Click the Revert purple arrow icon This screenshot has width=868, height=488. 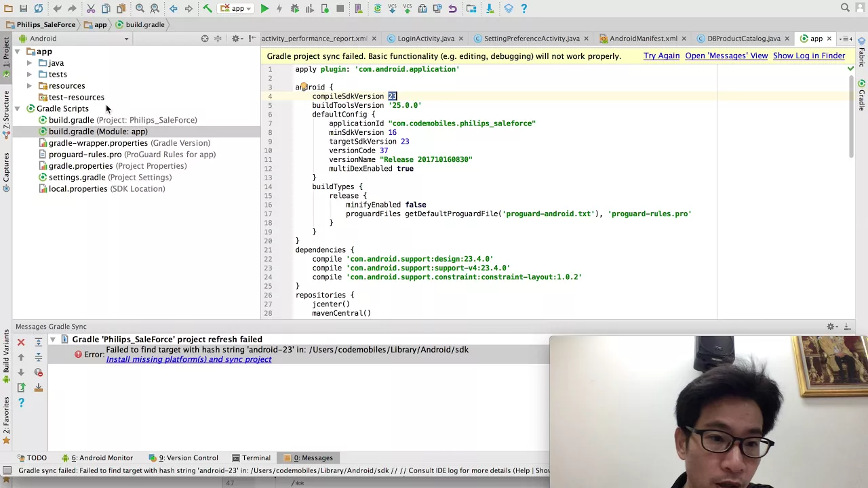pos(452,9)
